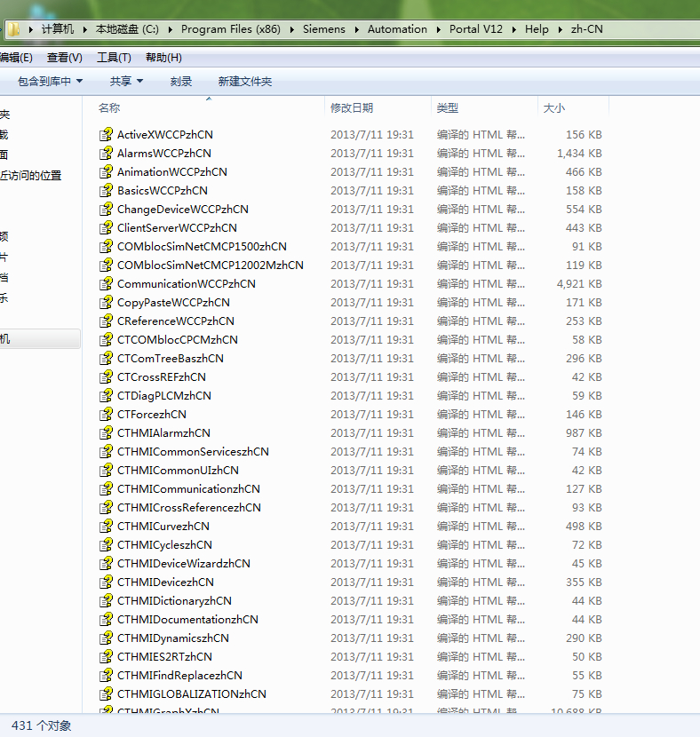Viewport: 700px width, 737px height.
Task: Click the CTHMIAlarmzhCN file icon
Action: click(x=107, y=433)
